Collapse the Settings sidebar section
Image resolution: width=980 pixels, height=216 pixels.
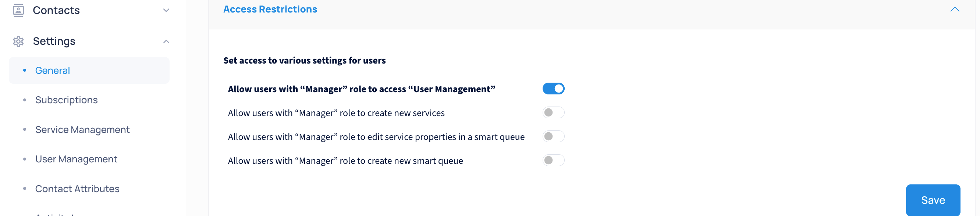tap(166, 42)
